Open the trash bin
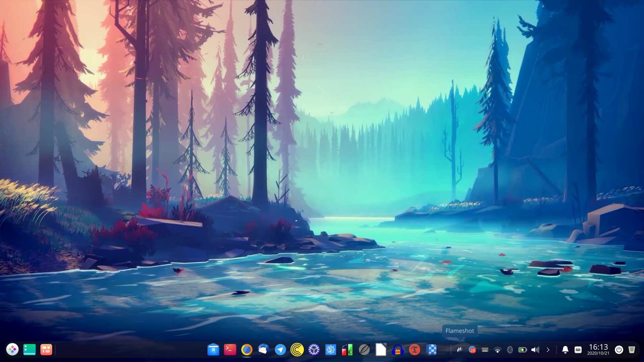The image size is (644, 362). click(x=632, y=350)
